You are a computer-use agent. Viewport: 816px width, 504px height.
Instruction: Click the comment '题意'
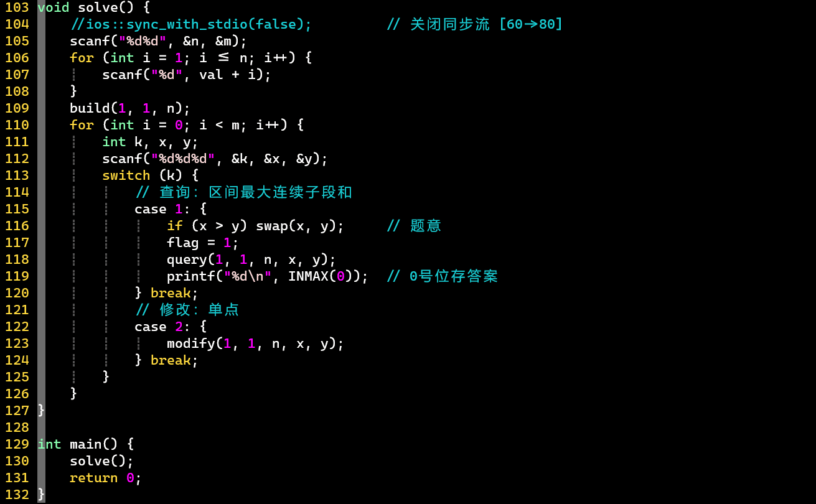(x=426, y=226)
